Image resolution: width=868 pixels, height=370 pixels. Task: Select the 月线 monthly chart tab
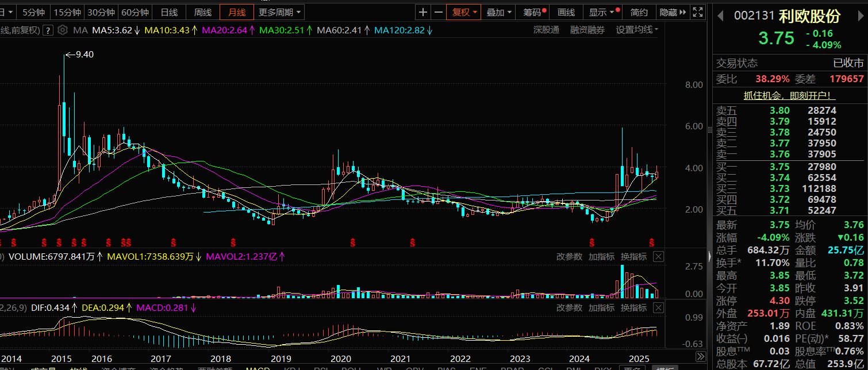coord(237,12)
